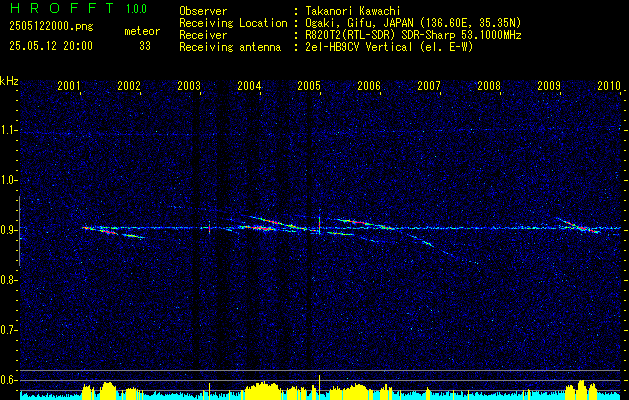The image size is (629, 400).
Task: Click the Ogaki, Gifu, JAPAN coordinates text
Action: pos(414,23)
